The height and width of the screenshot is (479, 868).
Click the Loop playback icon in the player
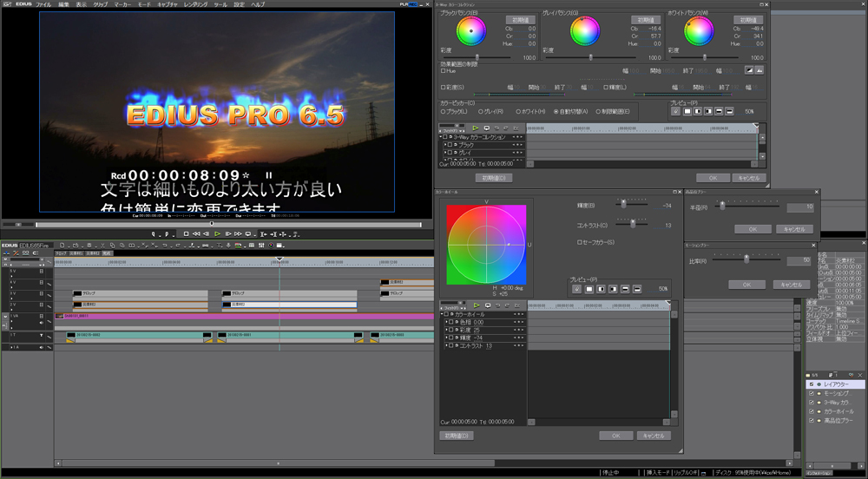click(x=248, y=234)
